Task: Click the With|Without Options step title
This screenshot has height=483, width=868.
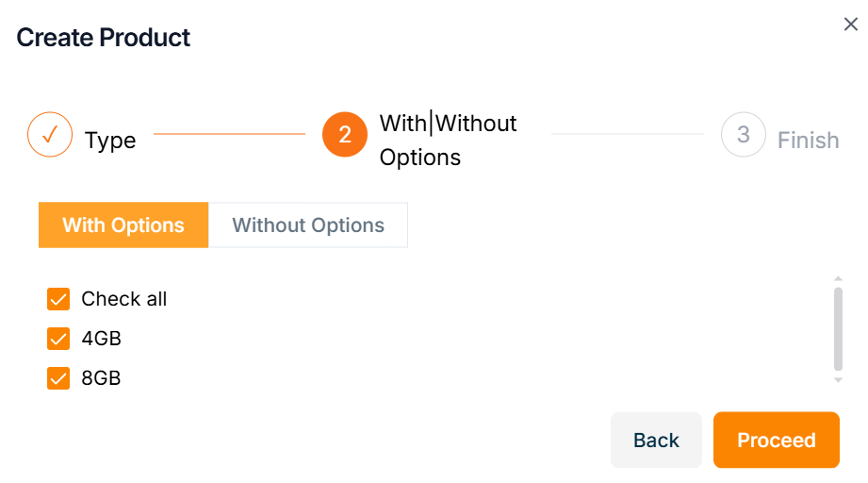Action: click(448, 140)
